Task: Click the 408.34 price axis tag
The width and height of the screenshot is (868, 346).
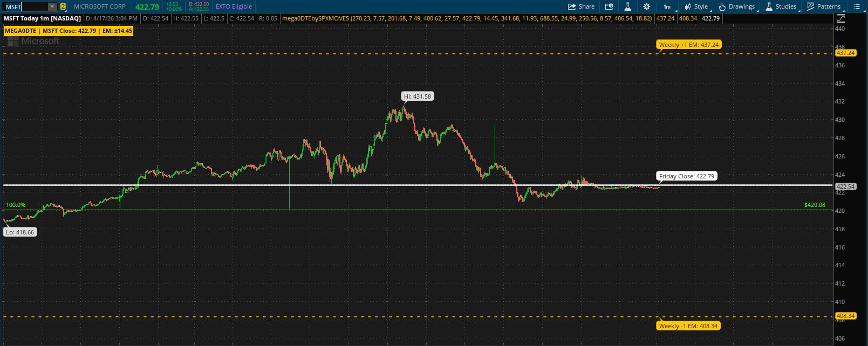Action: point(845,316)
